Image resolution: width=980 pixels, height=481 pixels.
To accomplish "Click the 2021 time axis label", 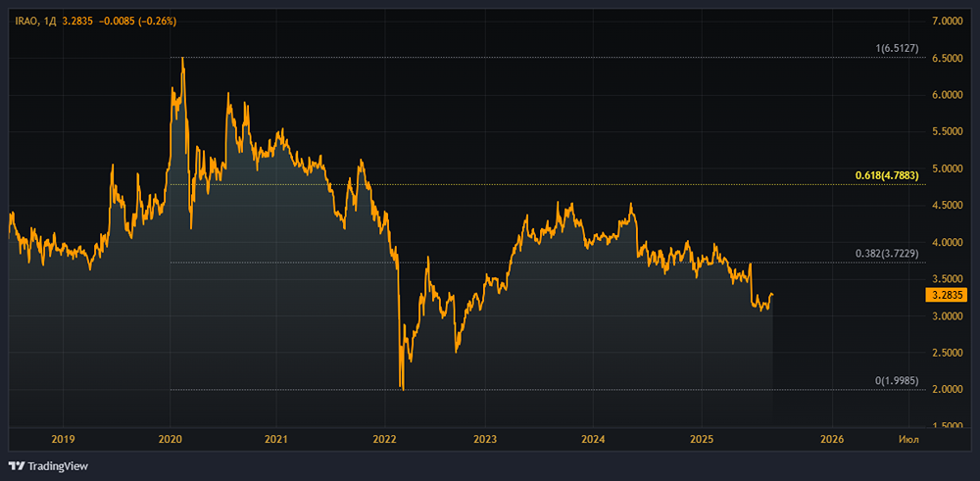I will pos(276,439).
